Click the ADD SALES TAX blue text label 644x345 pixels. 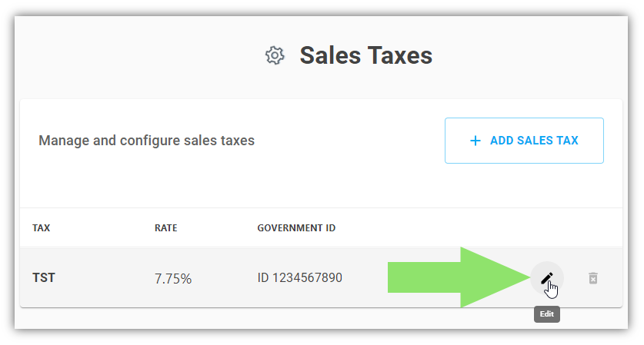coord(534,141)
